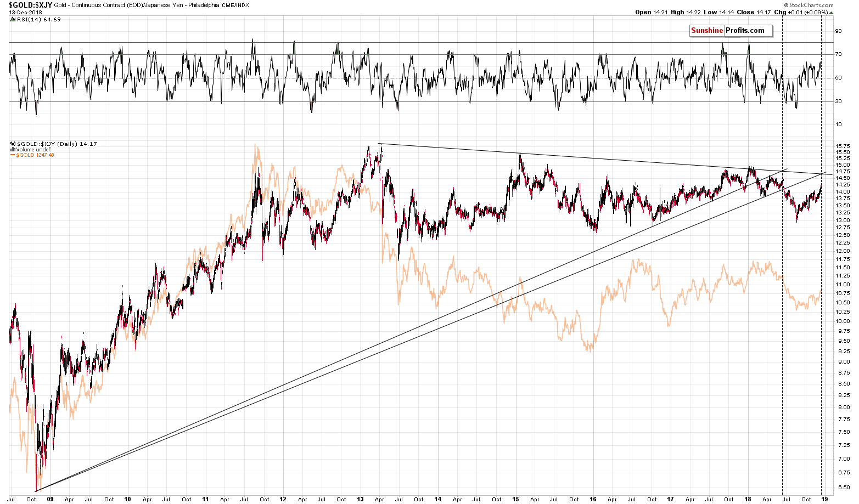Click the RSI axis value 30

click(838, 101)
